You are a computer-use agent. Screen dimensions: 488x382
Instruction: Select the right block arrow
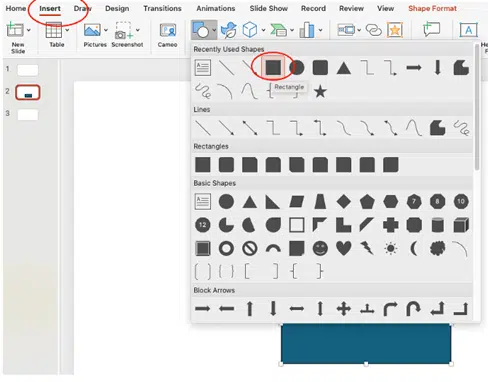point(203,308)
